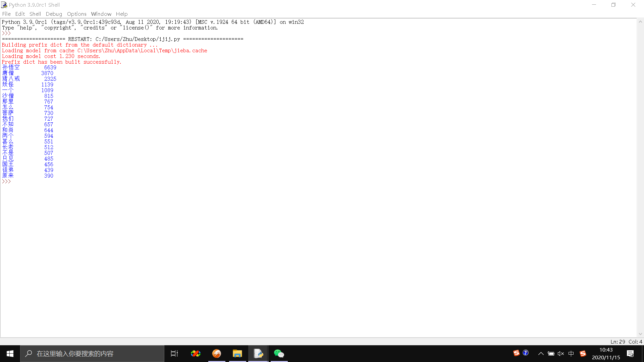The width and height of the screenshot is (644, 362).
Task: Toggle the muted volume speaker icon
Action: pyautogui.click(x=561, y=354)
